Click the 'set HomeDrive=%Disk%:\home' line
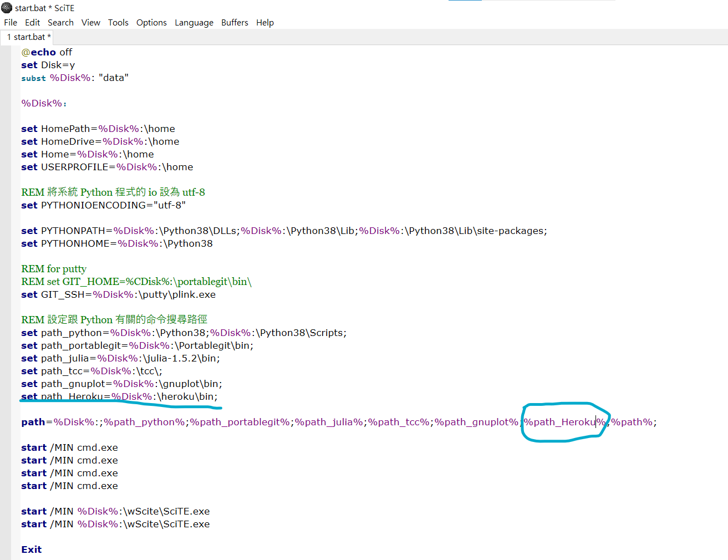This screenshot has height=560, width=728. [100, 141]
